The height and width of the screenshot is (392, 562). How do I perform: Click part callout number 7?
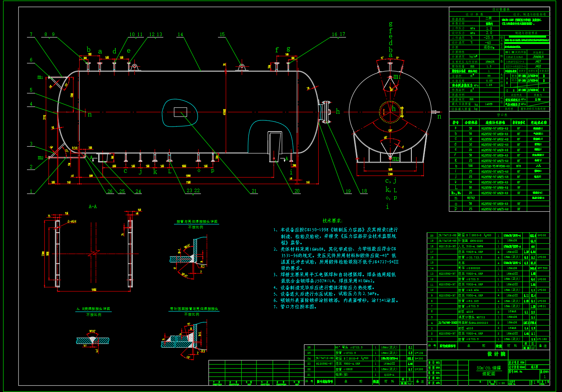point(31,34)
